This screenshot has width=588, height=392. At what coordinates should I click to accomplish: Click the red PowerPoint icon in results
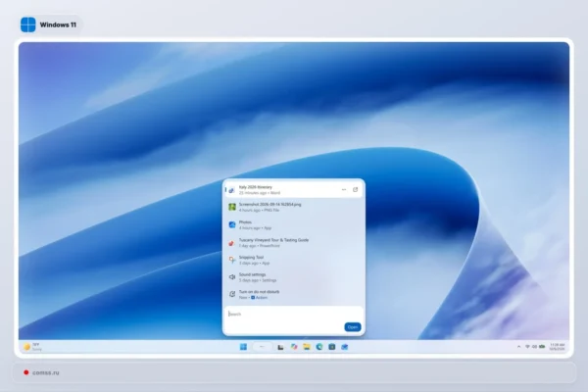click(x=231, y=243)
